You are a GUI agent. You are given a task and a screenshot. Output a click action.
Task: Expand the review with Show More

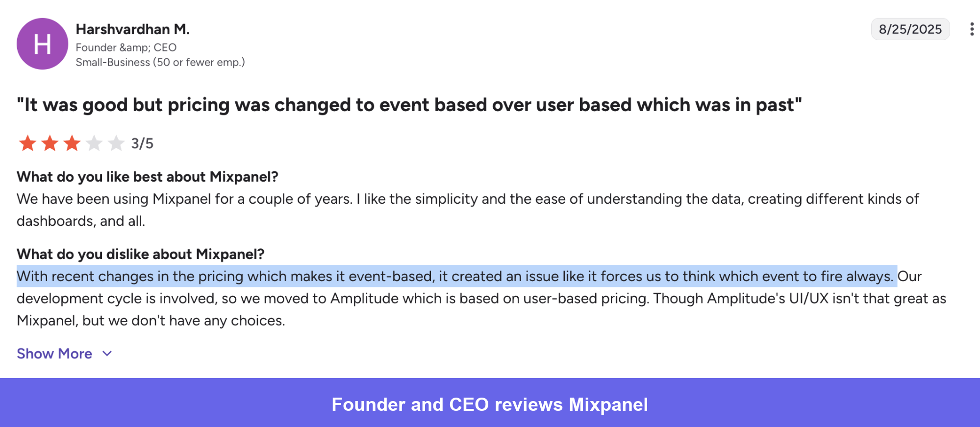pyautogui.click(x=54, y=354)
